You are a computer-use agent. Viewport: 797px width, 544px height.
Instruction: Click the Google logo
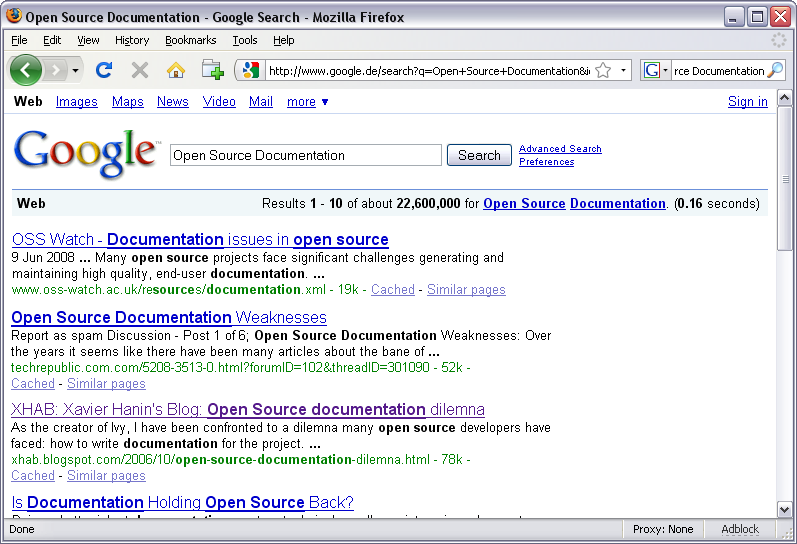pyautogui.click(x=85, y=153)
